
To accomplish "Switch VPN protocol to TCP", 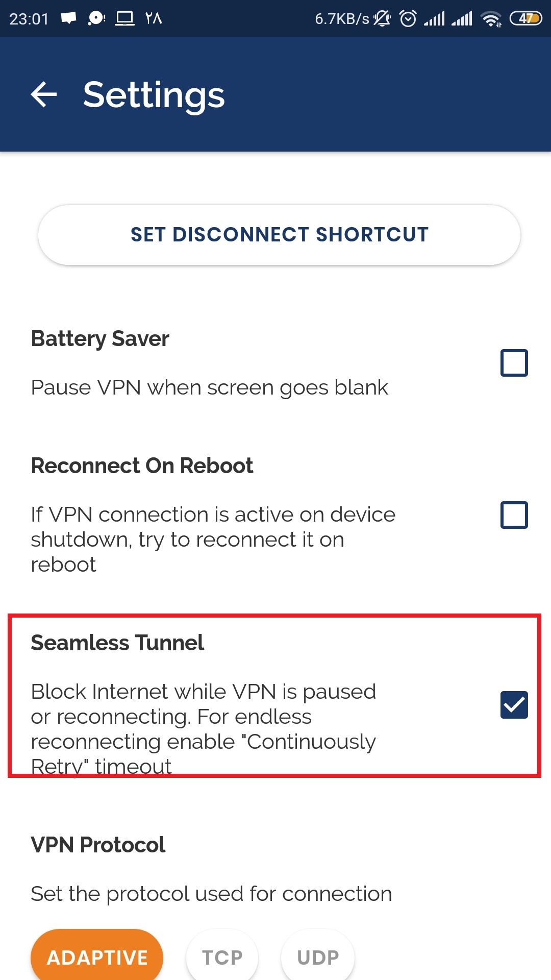I will point(222,958).
